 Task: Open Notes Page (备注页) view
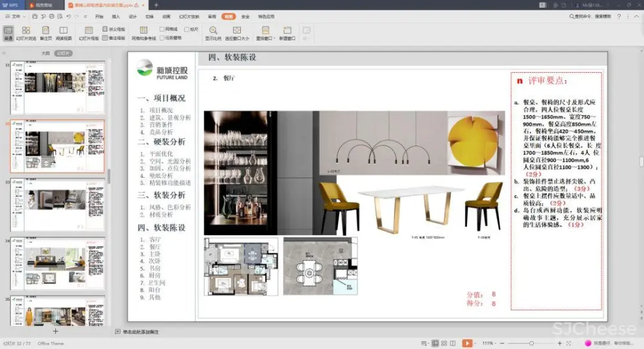pos(46,33)
